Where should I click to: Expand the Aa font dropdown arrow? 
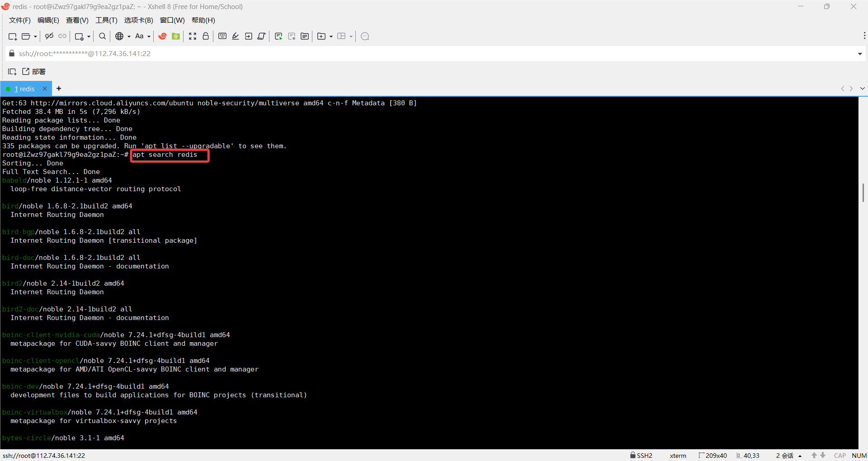149,37
